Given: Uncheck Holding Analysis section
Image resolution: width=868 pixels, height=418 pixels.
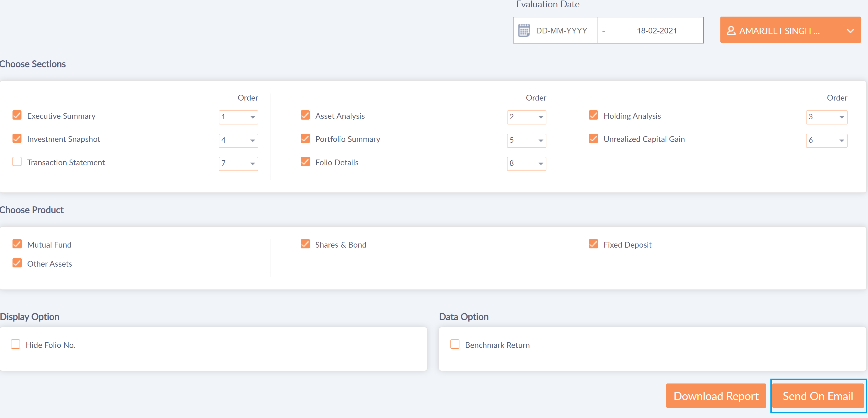Looking at the screenshot, I should coord(593,116).
